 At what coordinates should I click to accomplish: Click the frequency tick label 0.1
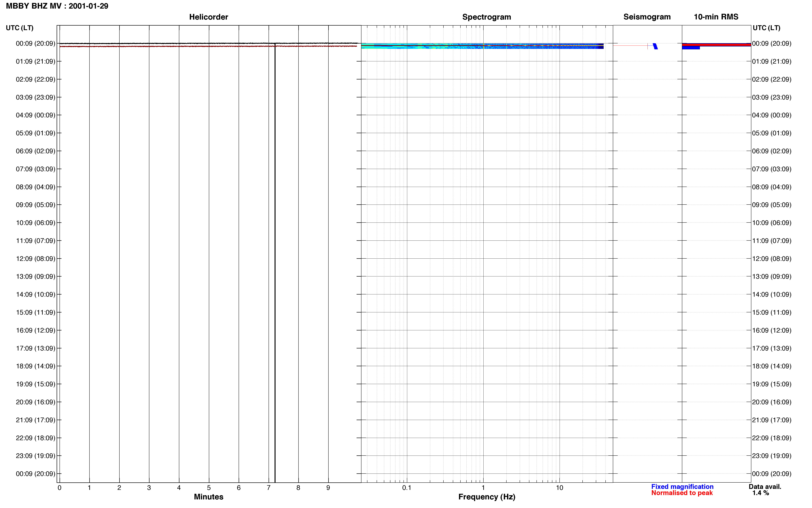[x=407, y=488]
